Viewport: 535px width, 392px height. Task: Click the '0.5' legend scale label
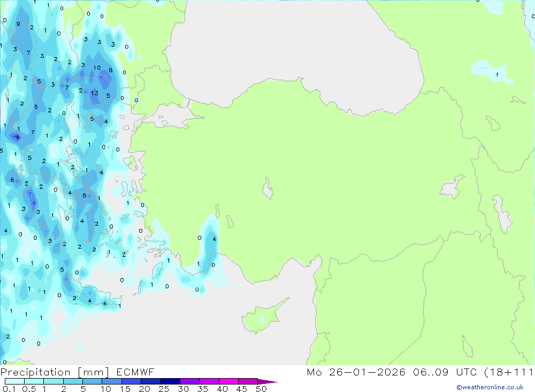coord(29,389)
